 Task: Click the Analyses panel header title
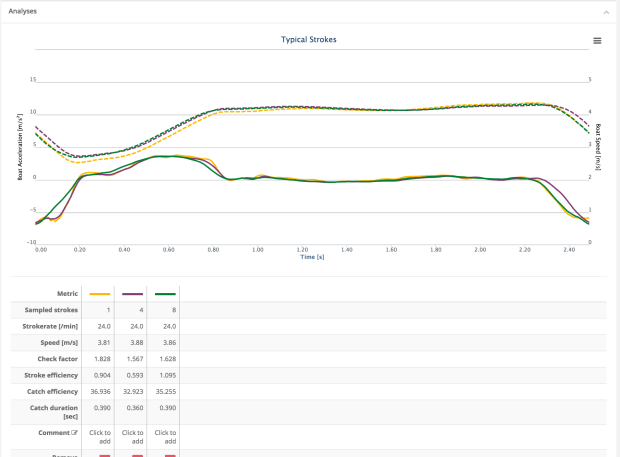pyautogui.click(x=23, y=11)
